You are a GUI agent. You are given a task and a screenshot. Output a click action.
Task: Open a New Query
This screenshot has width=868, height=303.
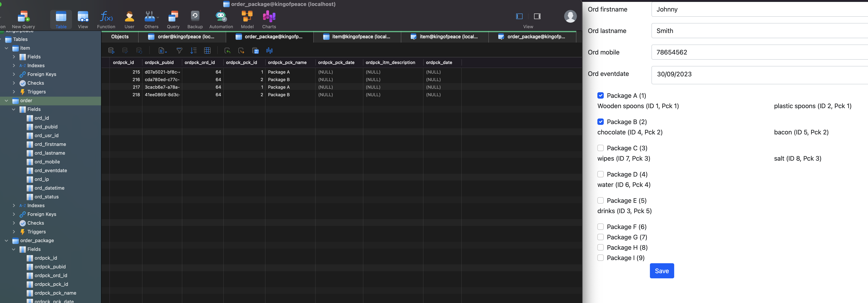23,19
